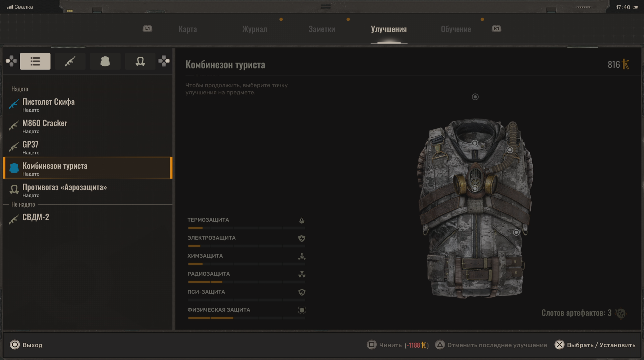Select upgrade point on suit collar

click(x=475, y=143)
